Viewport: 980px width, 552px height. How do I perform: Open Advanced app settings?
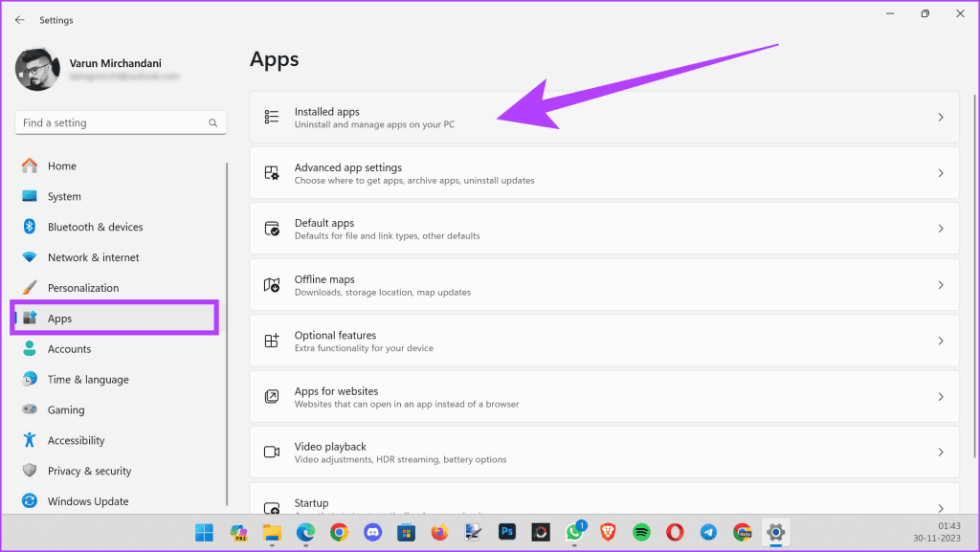[604, 172]
